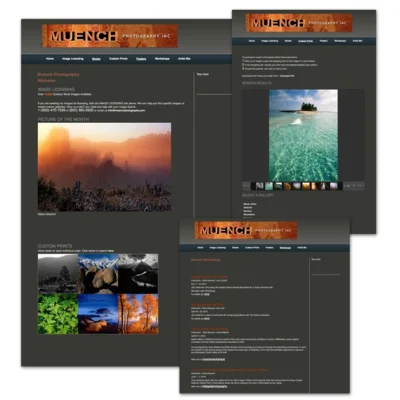The width and height of the screenshot is (400, 400).
Task: Open Home in the search results page navigation
Action: pyautogui.click(x=252, y=41)
